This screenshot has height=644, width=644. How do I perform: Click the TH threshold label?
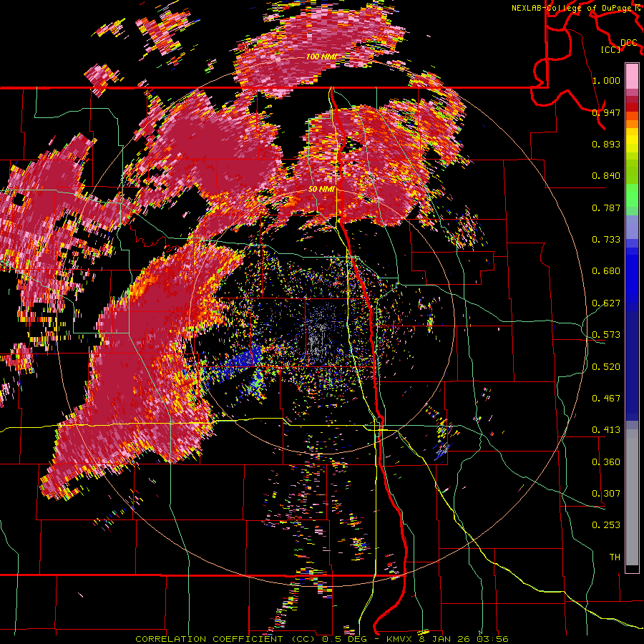(x=615, y=557)
